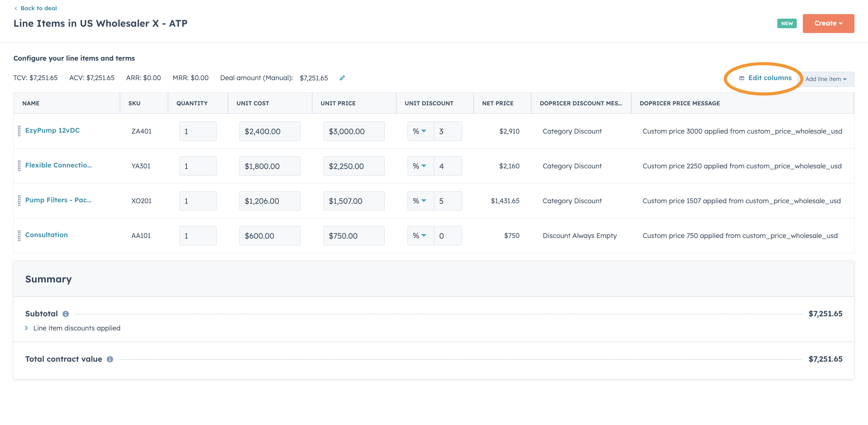
Task: Click discount value field showing 5
Action: click(448, 201)
